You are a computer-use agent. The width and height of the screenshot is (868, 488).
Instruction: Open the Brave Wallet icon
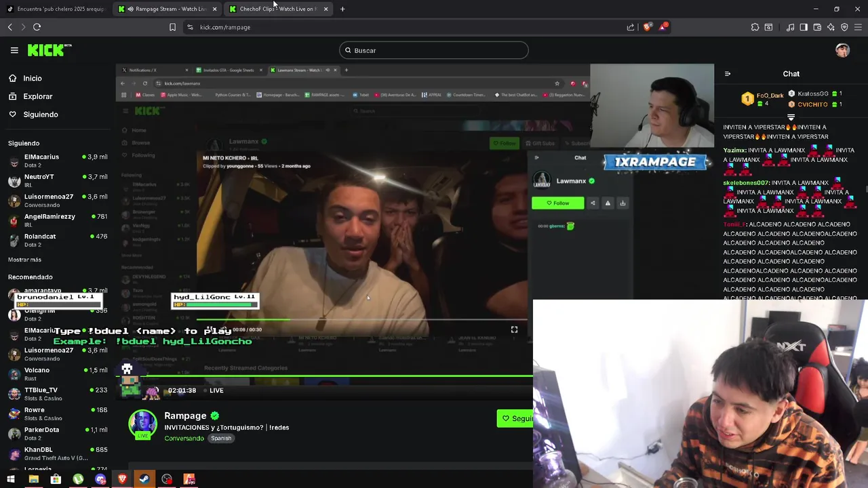pyautogui.click(x=817, y=27)
